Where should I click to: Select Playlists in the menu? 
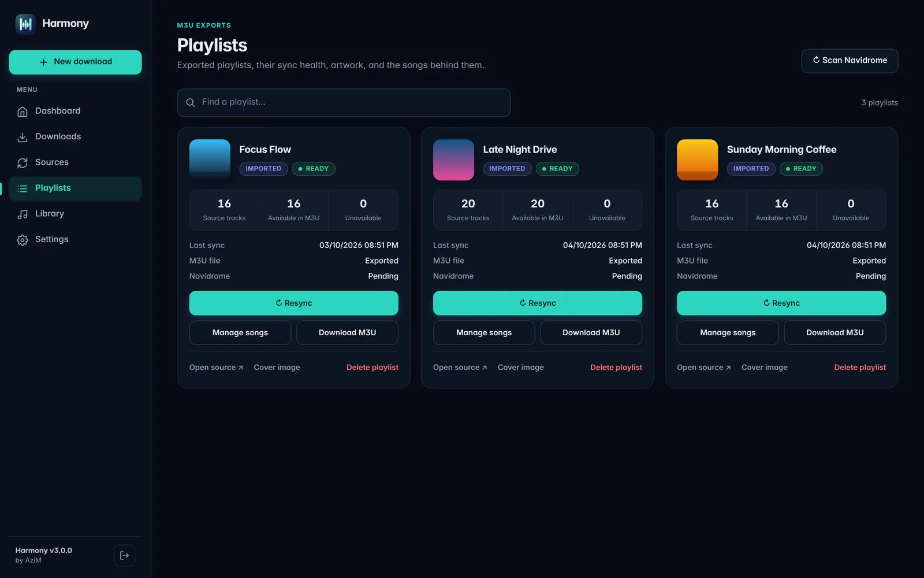tap(75, 188)
